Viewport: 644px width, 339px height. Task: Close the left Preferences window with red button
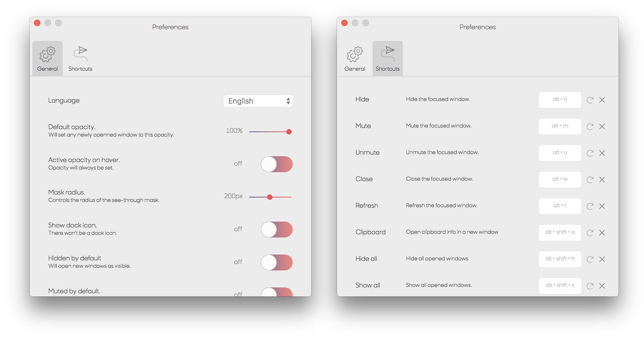pos(37,23)
